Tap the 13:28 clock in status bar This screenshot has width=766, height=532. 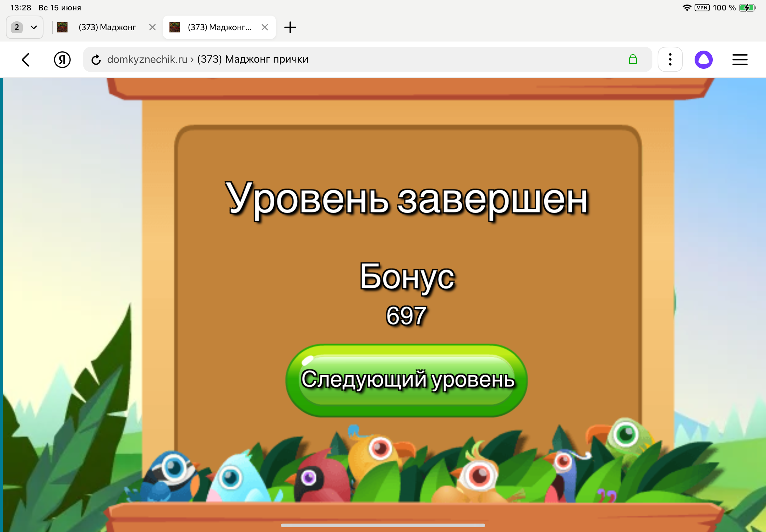[x=21, y=8]
